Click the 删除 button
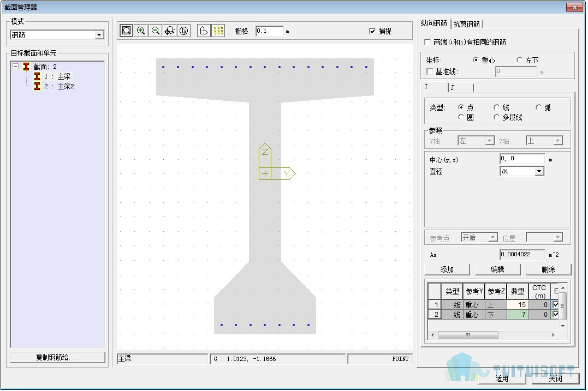 (x=548, y=269)
